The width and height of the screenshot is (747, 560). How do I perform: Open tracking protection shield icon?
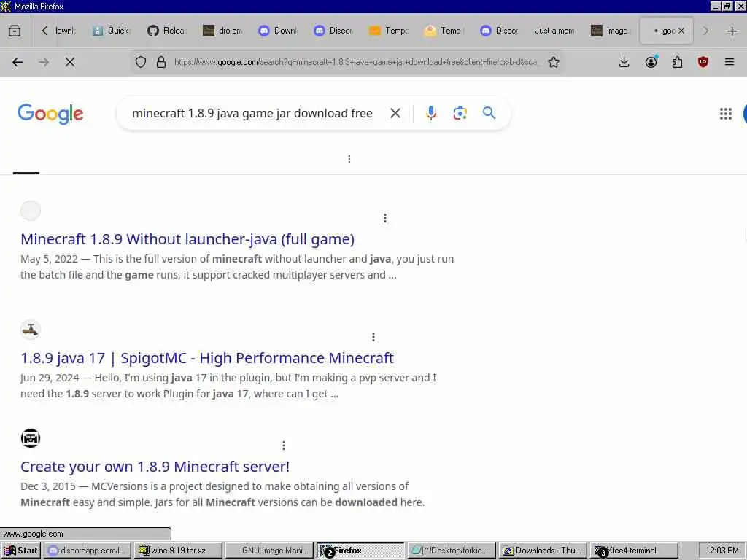(141, 62)
